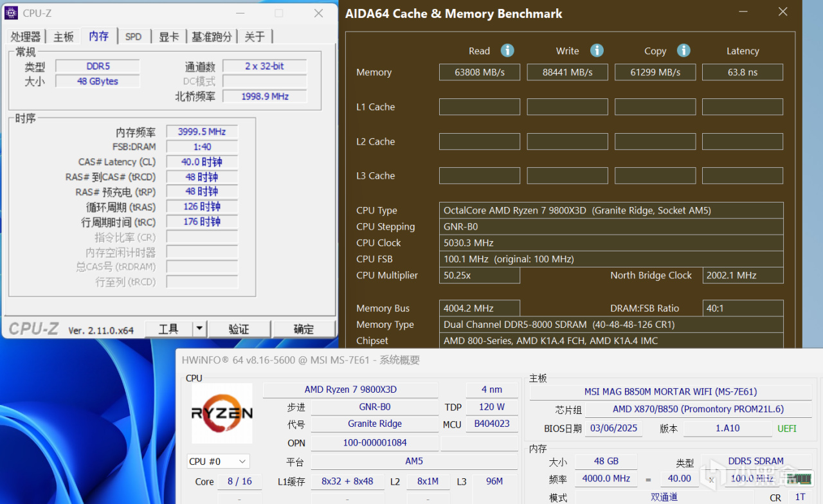
Task: Go to the SPD tab
Action: 134,37
